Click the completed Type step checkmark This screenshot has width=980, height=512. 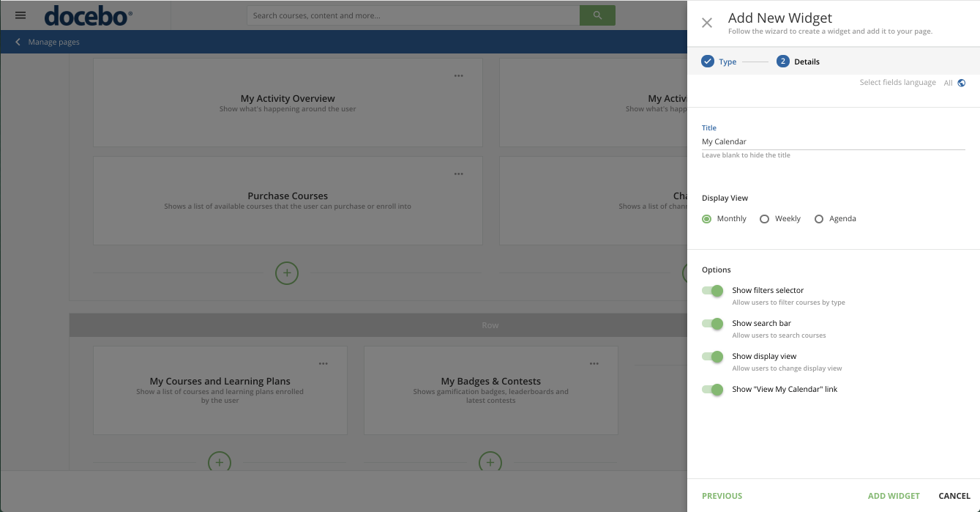point(707,62)
